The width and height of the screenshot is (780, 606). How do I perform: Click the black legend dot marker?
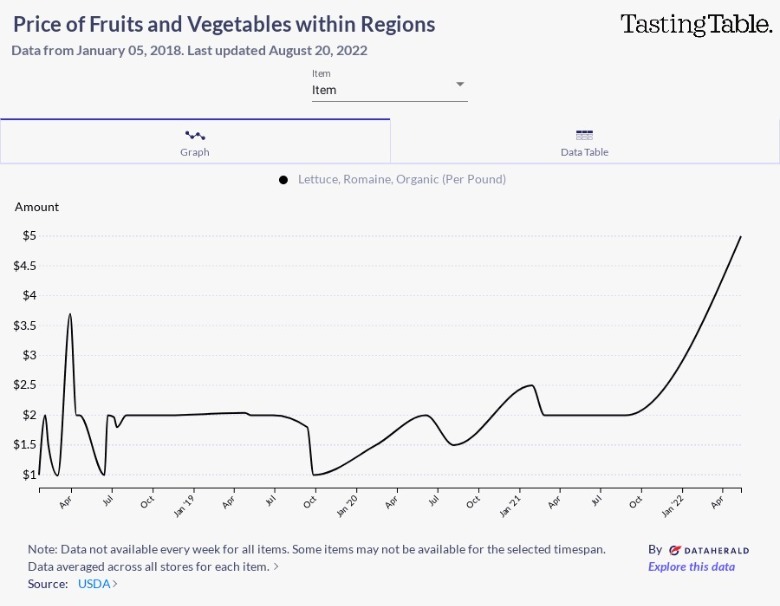[x=284, y=180]
